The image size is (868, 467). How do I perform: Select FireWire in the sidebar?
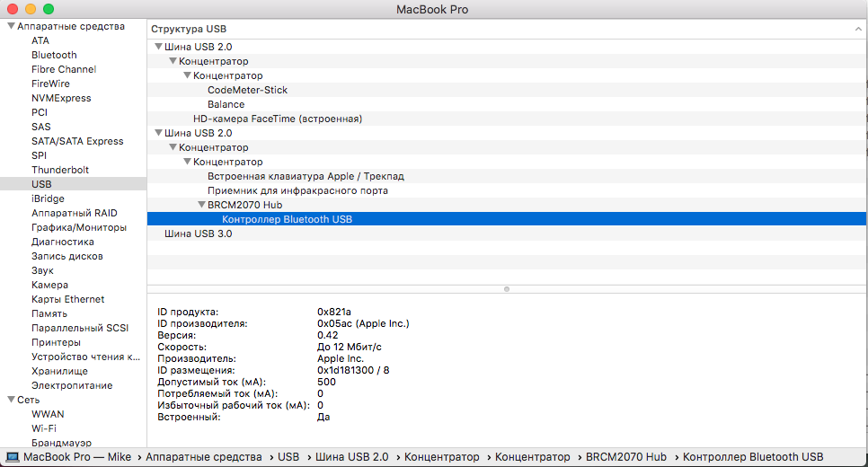(x=50, y=84)
